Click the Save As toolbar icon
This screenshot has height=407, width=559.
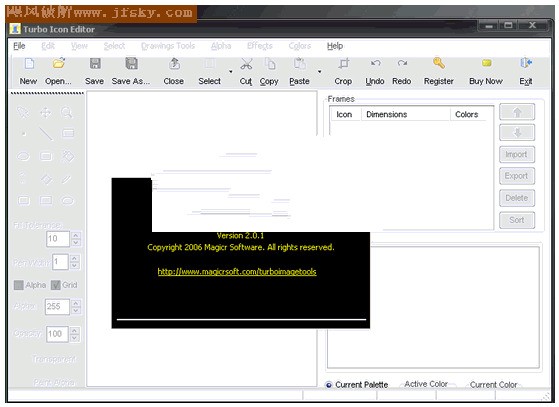131,63
